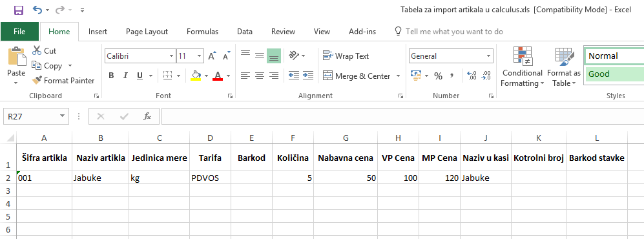Expand the General number format dropdown
Screen dimensions: 644x239
point(488,56)
